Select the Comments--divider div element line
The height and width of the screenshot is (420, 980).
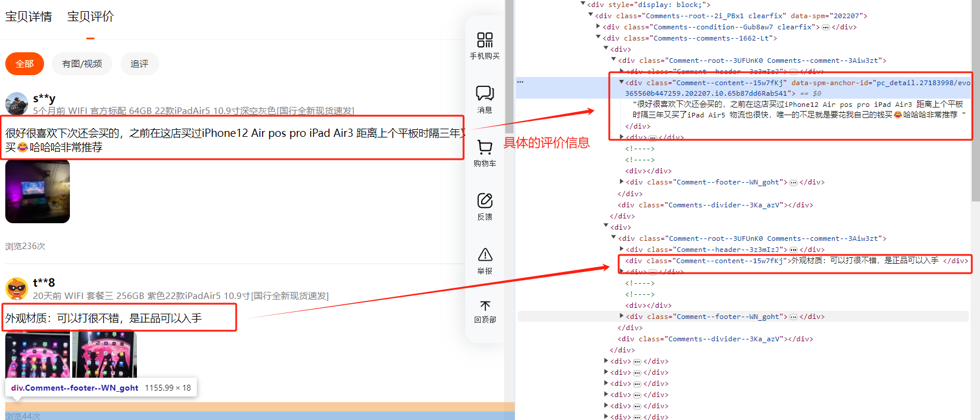715,205
